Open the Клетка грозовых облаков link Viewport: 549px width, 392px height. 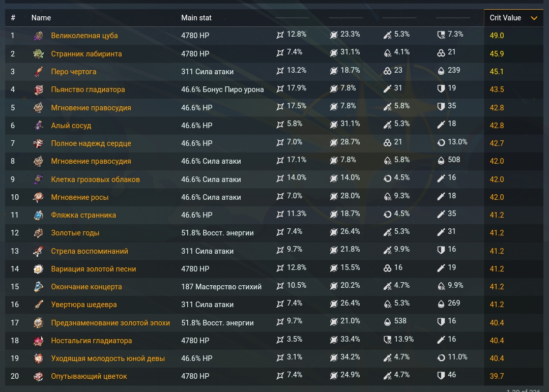(95, 179)
